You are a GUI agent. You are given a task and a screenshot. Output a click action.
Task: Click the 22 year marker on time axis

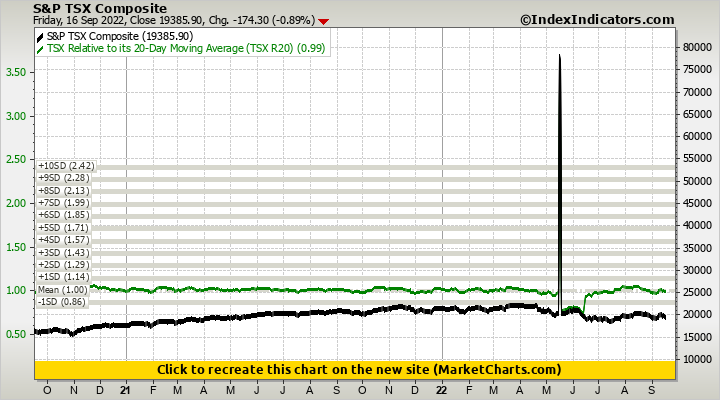pyautogui.click(x=441, y=390)
